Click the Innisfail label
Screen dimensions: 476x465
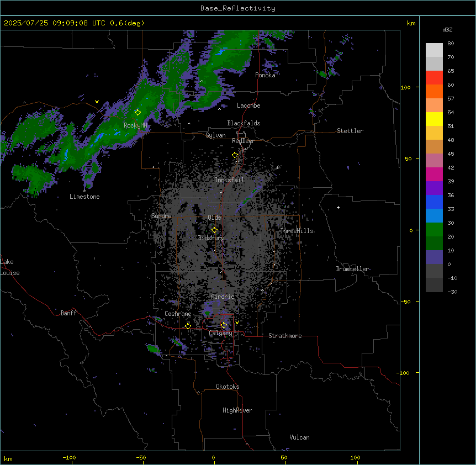click(x=229, y=180)
